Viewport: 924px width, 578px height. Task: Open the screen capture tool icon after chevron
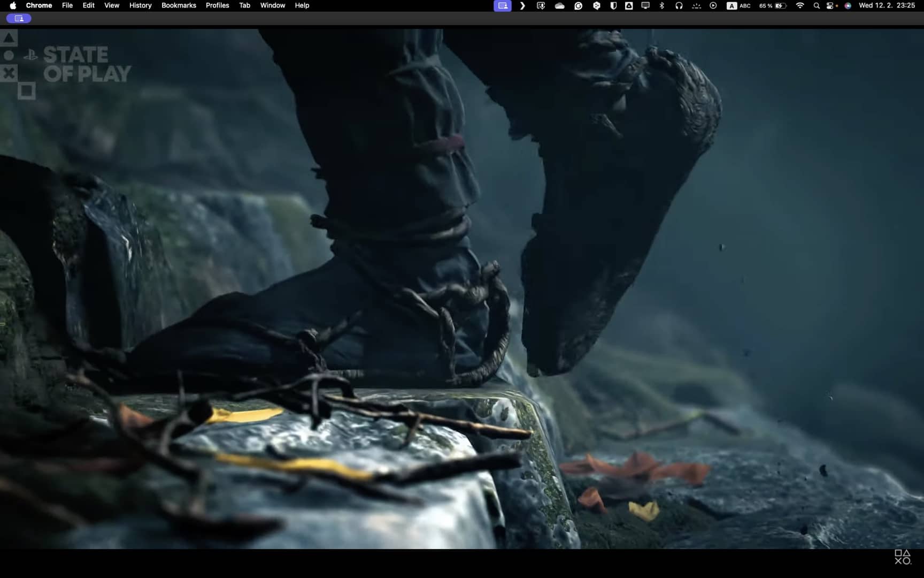coord(541,5)
